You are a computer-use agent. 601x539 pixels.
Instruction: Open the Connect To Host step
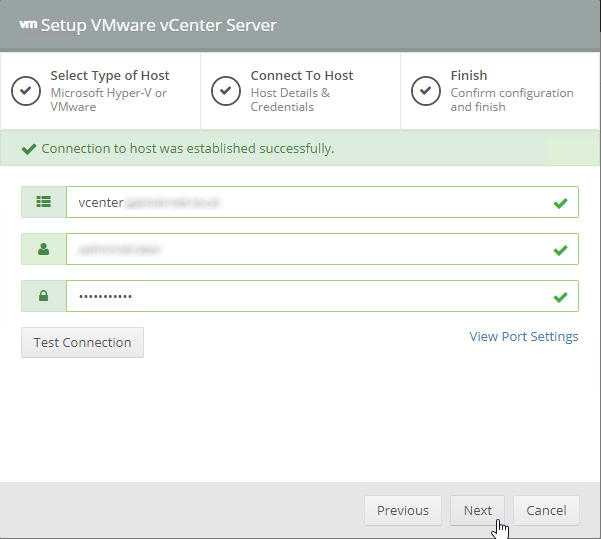tap(300, 91)
